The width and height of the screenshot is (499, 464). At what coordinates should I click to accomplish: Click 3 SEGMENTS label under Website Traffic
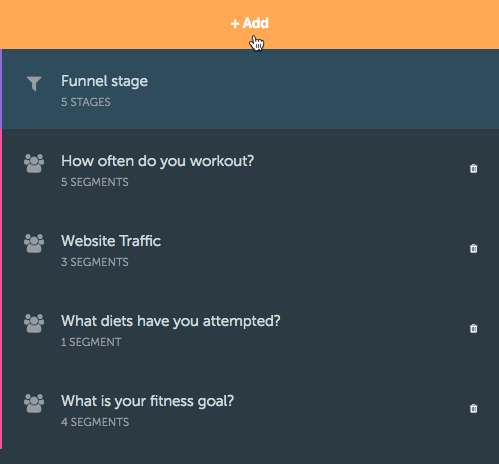[95, 262]
